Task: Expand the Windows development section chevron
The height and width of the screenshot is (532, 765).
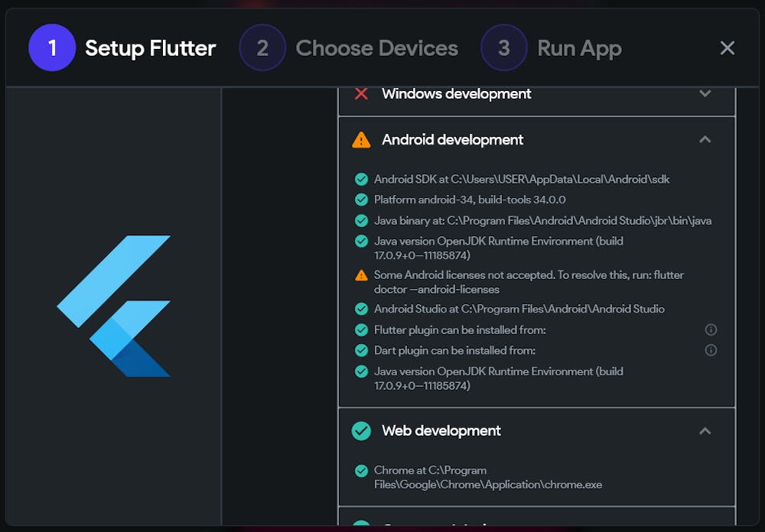Action: (x=705, y=93)
